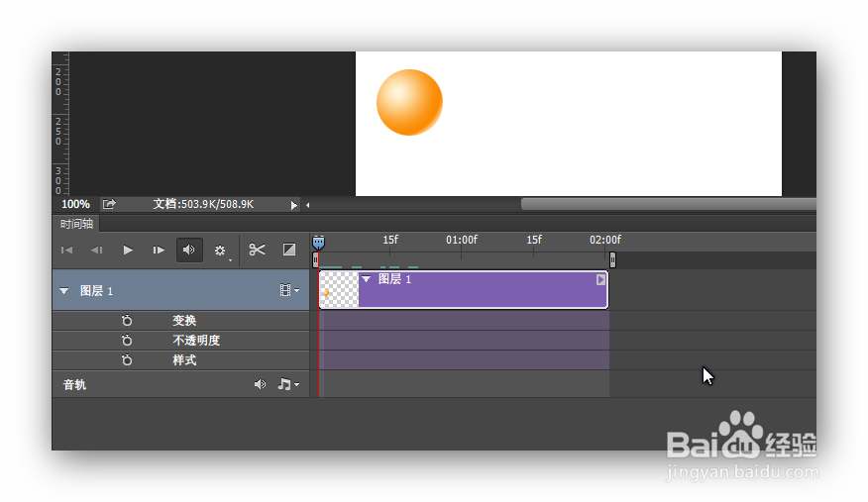The image size is (868, 502).
Task: Click the 01:00f mark on time ruler
Action: pyautogui.click(x=462, y=240)
